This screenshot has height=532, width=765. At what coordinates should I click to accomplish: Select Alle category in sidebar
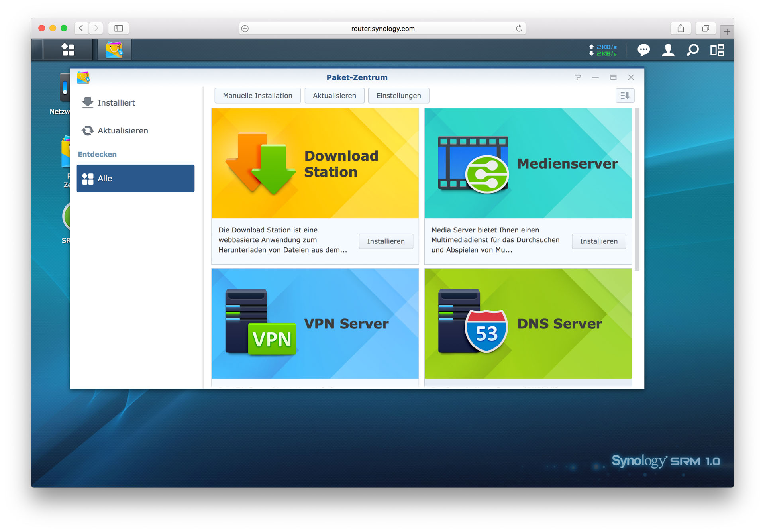click(135, 179)
